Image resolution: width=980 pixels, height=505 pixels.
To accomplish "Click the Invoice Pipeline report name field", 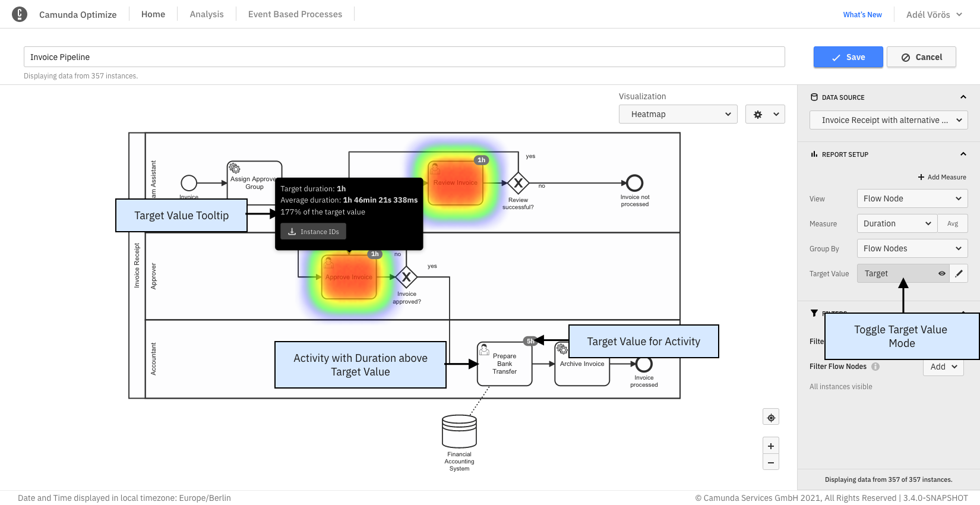I will [x=404, y=57].
